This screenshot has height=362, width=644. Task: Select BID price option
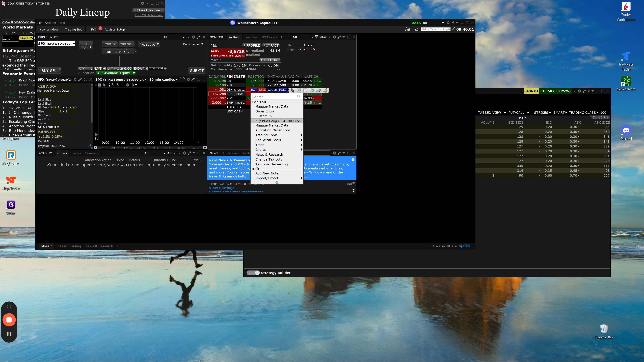click(110, 52)
